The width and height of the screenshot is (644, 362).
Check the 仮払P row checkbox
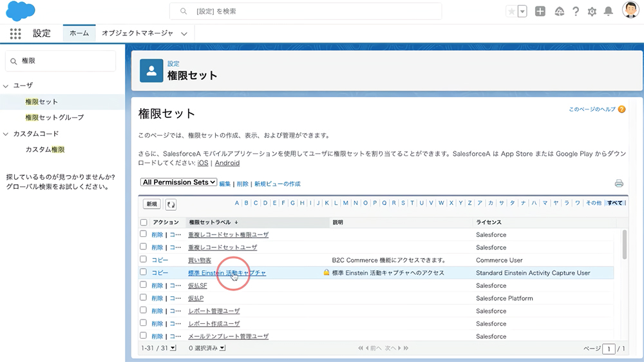coord(144,298)
